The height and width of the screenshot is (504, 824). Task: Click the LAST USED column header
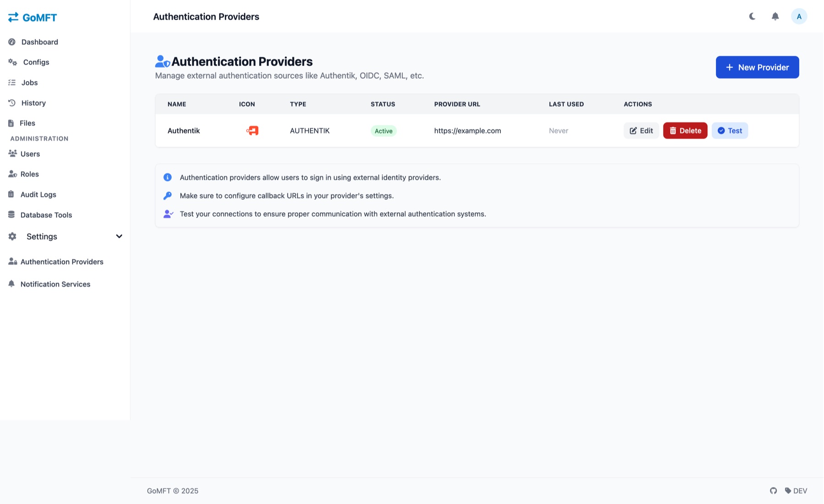click(566, 104)
